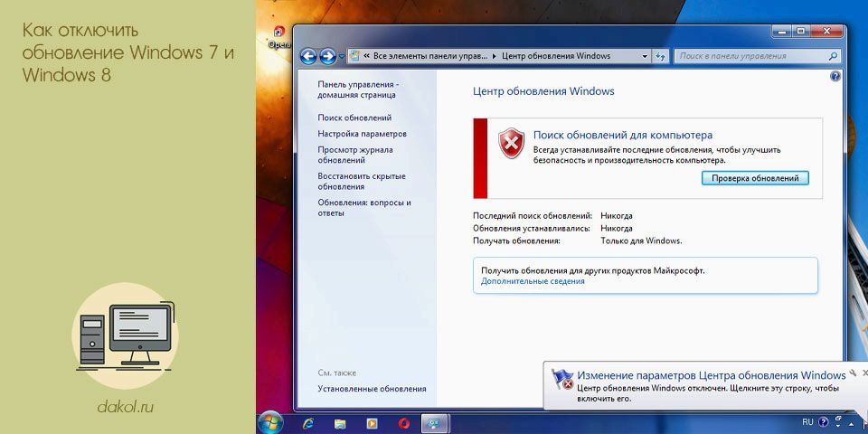Click the Opera shortcut on the desktop
This screenshot has width=868, height=434.
278,38
